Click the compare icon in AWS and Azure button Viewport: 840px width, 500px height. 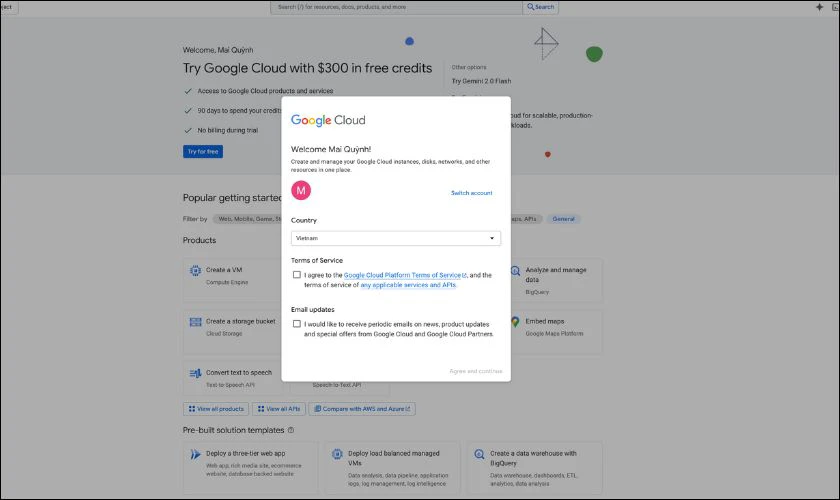point(317,409)
